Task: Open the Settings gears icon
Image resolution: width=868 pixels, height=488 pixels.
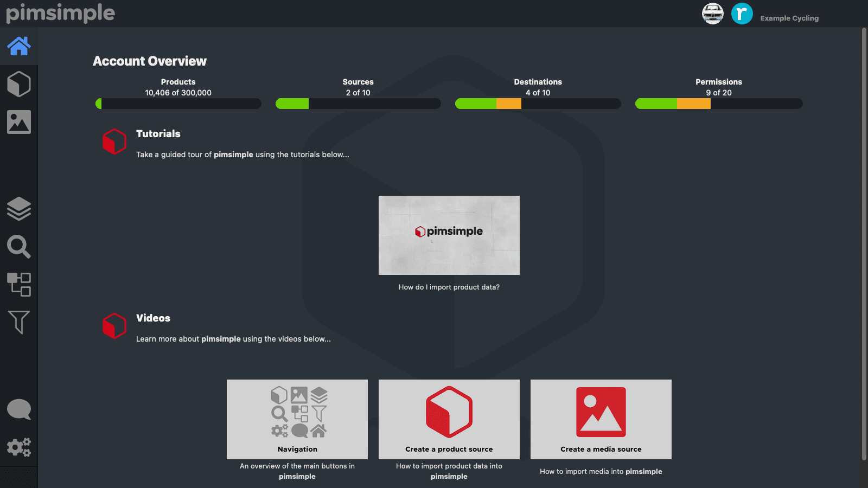Action: click(x=18, y=447)
